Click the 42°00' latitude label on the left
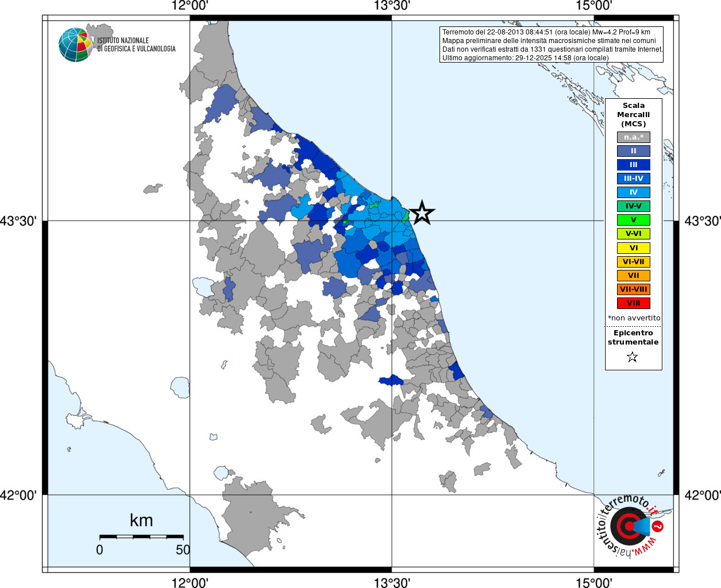The height and width of the screenshot is (588, 721). click(x=18, y=495)
